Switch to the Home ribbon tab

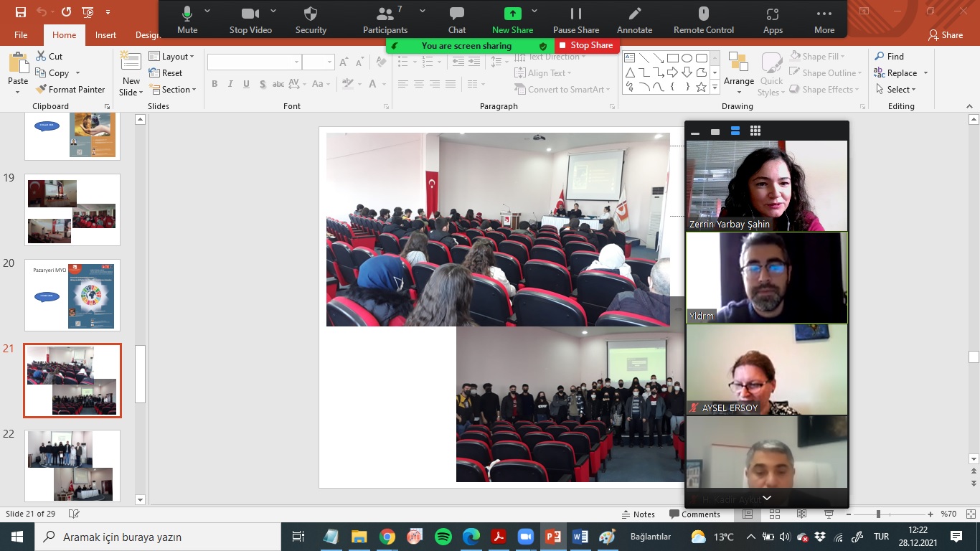[64, 34]
